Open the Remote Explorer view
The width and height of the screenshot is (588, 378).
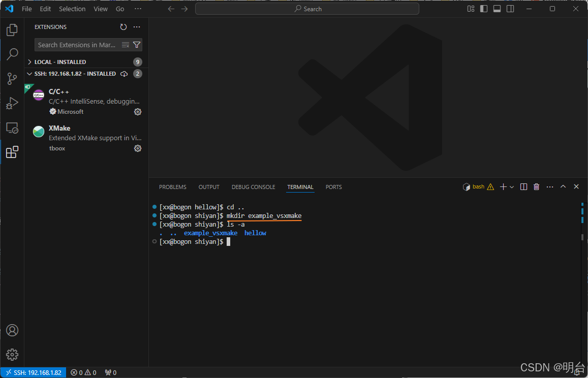tap(12, 128)
